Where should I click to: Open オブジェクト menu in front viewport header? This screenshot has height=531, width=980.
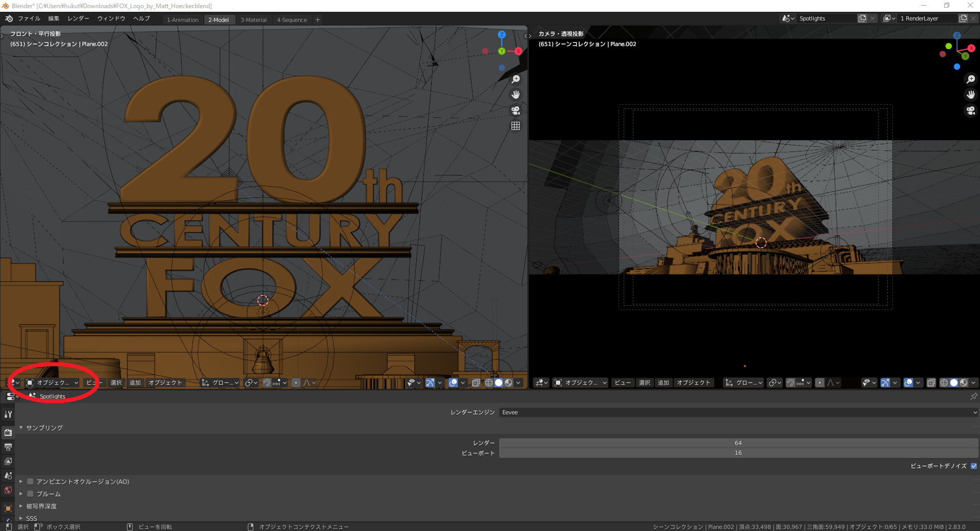pos(165,383)
